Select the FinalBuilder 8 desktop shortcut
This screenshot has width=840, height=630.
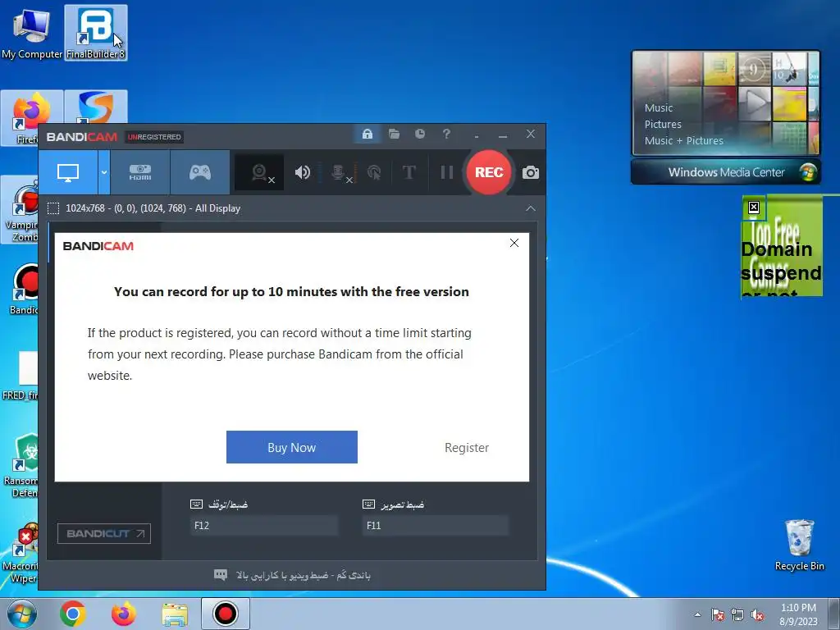pos(96,33)
